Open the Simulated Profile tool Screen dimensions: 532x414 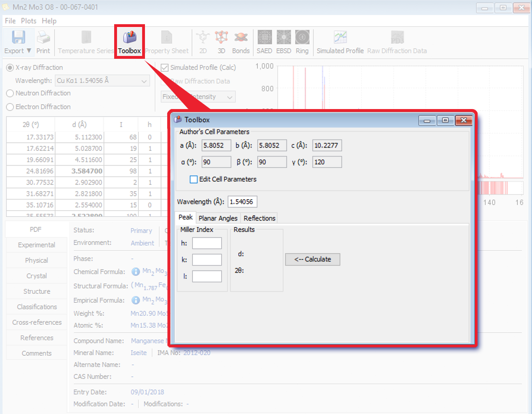340,42
